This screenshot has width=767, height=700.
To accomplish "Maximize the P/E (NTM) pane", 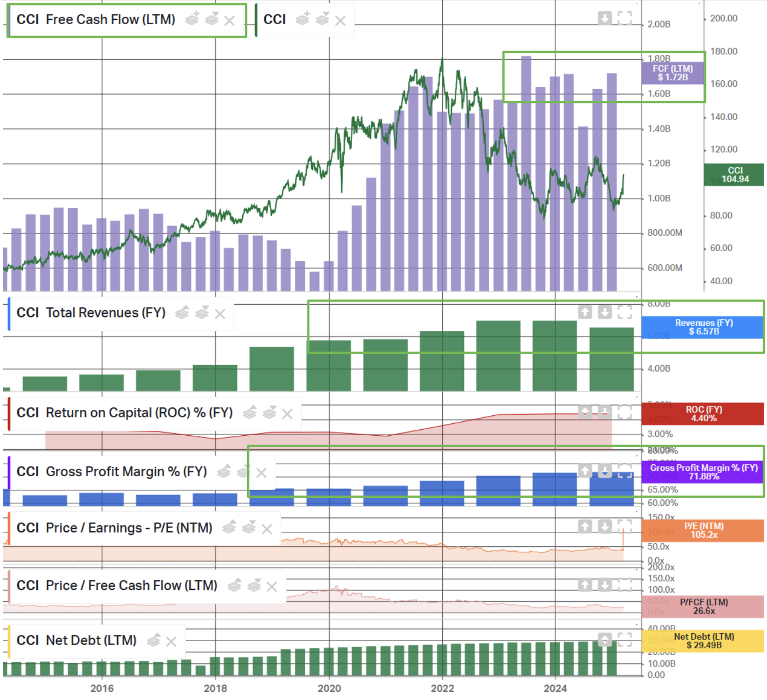I will (x=625, y=526).
